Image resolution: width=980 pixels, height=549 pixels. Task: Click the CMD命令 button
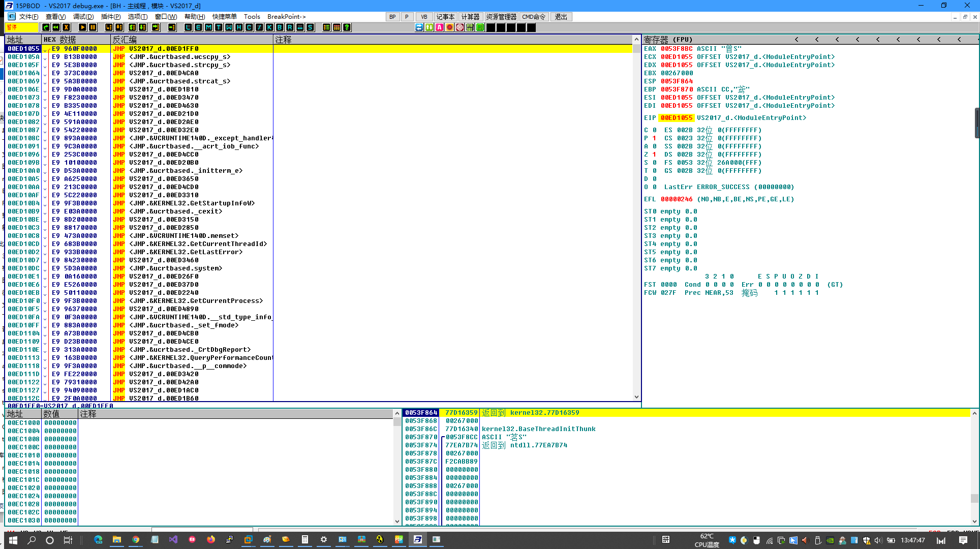point(533,17)
